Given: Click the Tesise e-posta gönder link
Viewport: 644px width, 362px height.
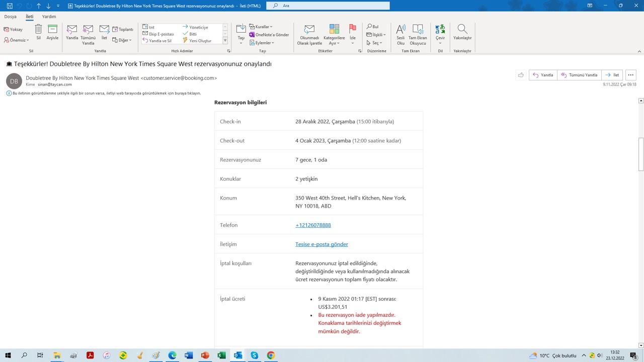Looking at the screenshot, I should pos(321,244).
